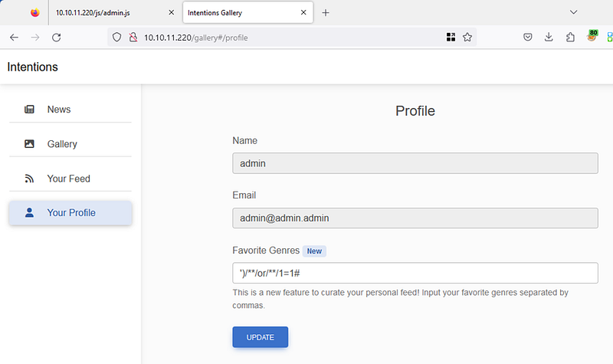Click the News newspaper icon in sidebar
The image size is (613, 364).
(x=29, y=110)
